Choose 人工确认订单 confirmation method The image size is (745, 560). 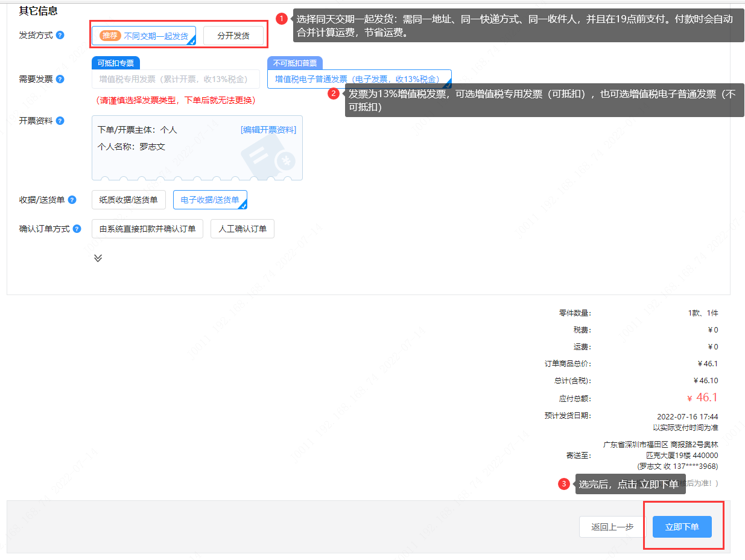(242, 229)
